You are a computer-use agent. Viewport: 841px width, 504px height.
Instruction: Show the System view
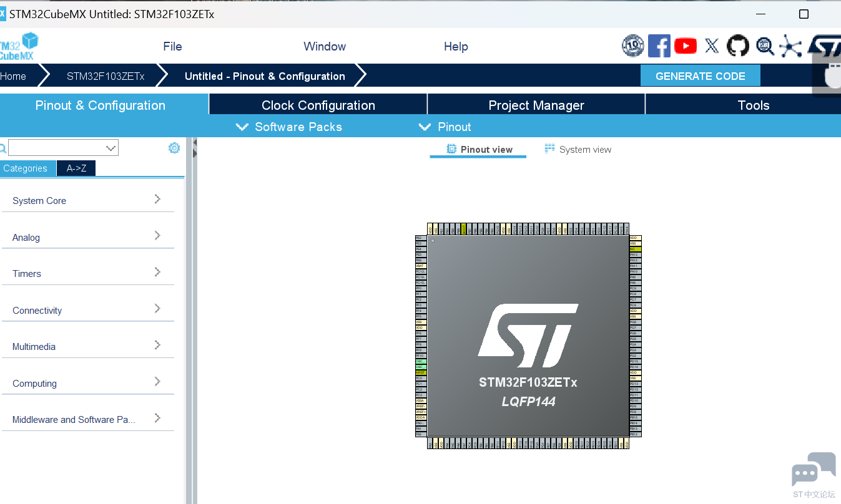(x=578, y=149)
